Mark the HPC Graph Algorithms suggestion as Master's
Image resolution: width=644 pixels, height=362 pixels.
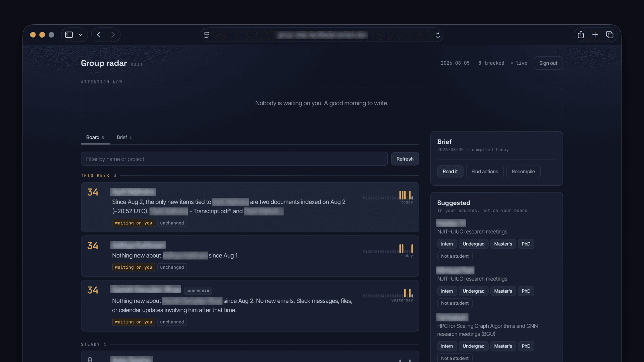[503, 346]
